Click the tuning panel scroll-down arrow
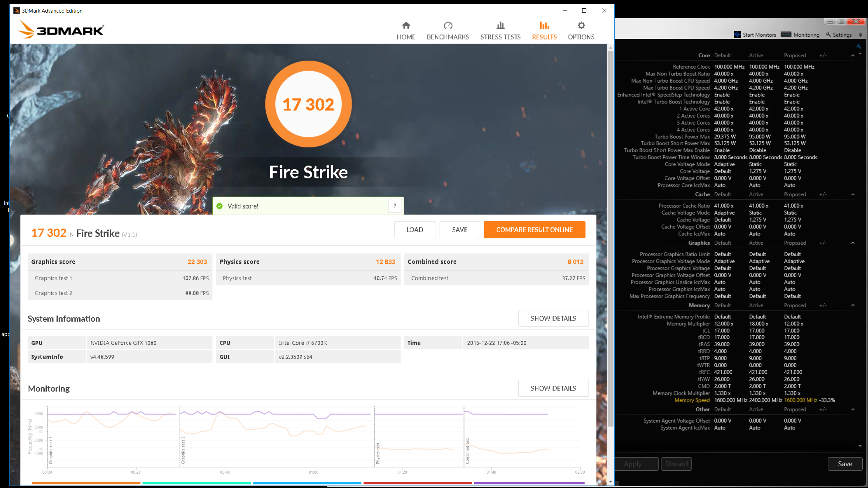 860,446
